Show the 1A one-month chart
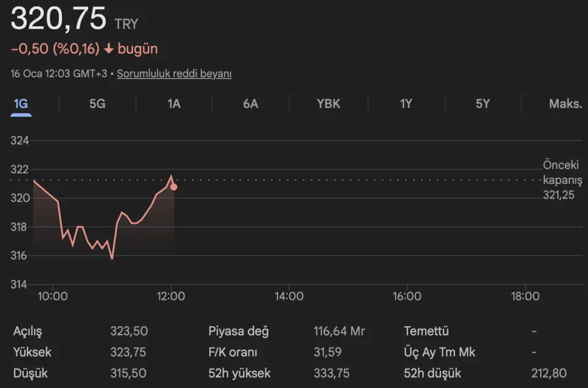This screenshot has height=388, width=588. point(174,104)
